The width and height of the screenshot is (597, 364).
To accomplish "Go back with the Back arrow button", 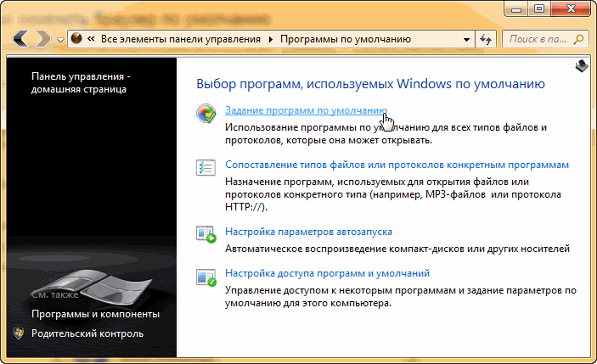I will 21,39.
